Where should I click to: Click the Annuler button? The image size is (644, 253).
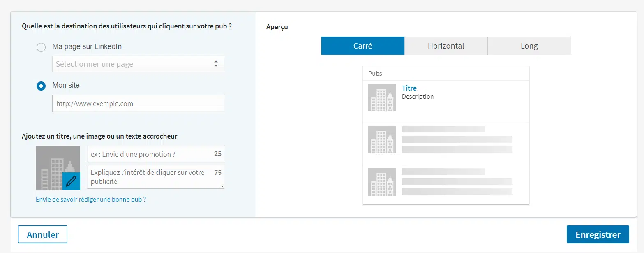(x=43, y=234)
